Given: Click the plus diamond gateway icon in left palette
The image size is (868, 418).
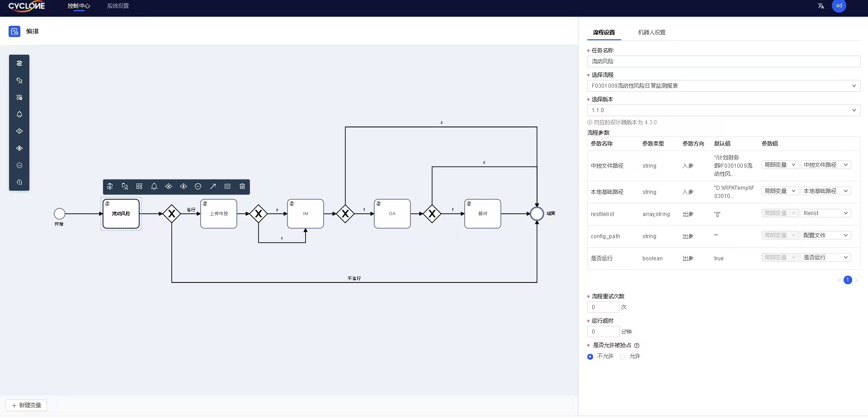Looking at the screenshot, I should 19,148.
